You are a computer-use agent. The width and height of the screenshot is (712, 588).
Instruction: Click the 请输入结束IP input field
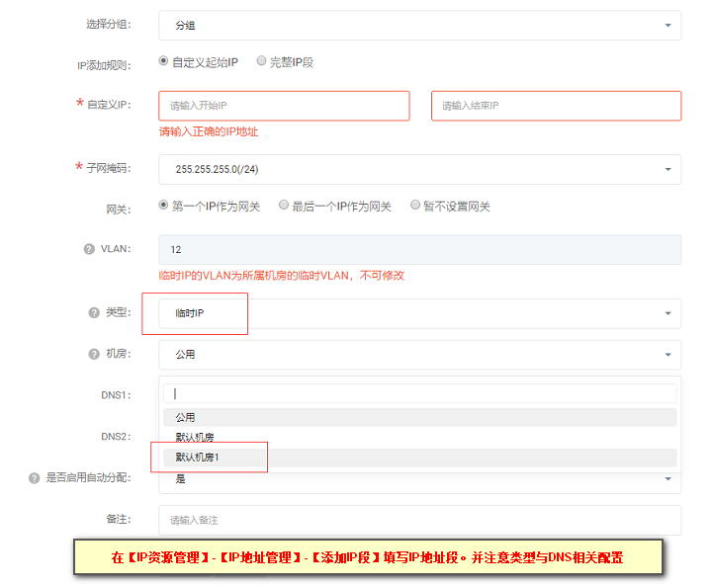(556, 106)
